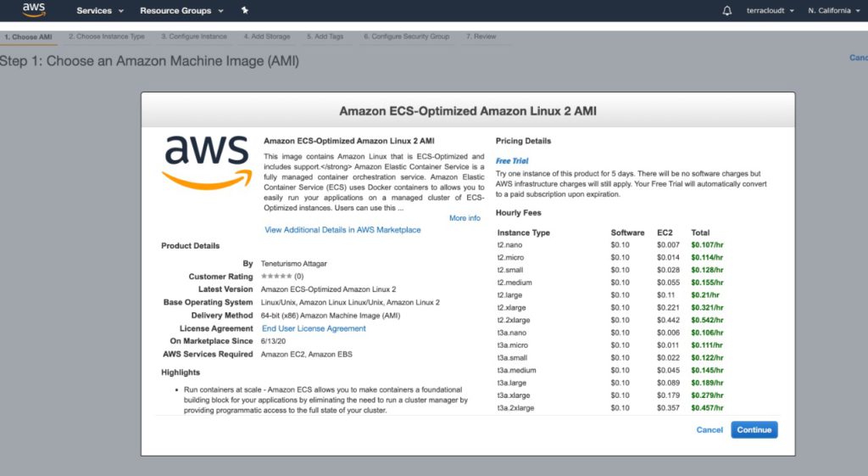Select the Add Storage step tab
The height and width of the screenshot is (476, 868).
tap(267, 37)
